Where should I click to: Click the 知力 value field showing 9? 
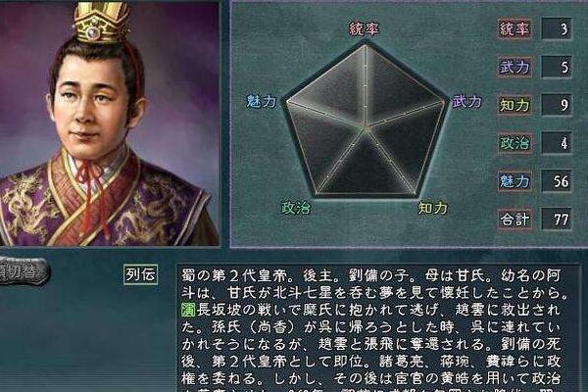[x=557, y=105]
